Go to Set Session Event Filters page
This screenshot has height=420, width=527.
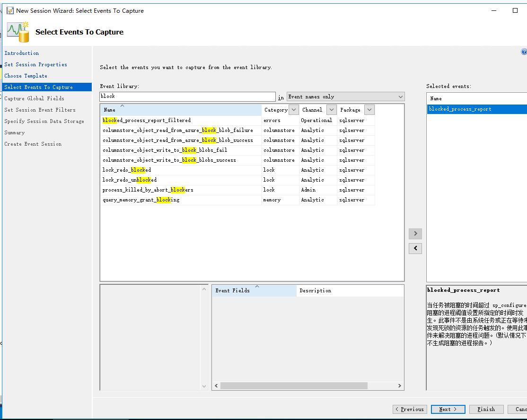click(x=40, y=110)
